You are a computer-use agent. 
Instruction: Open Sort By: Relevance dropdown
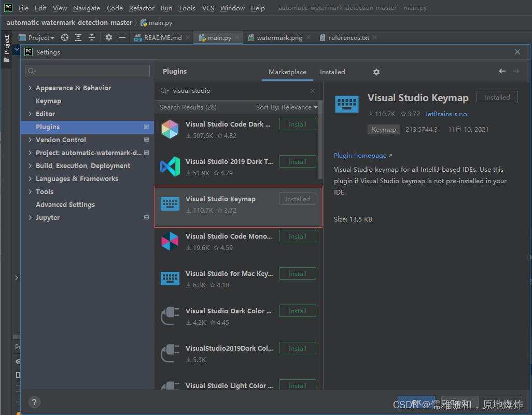(x=287, y=107)
